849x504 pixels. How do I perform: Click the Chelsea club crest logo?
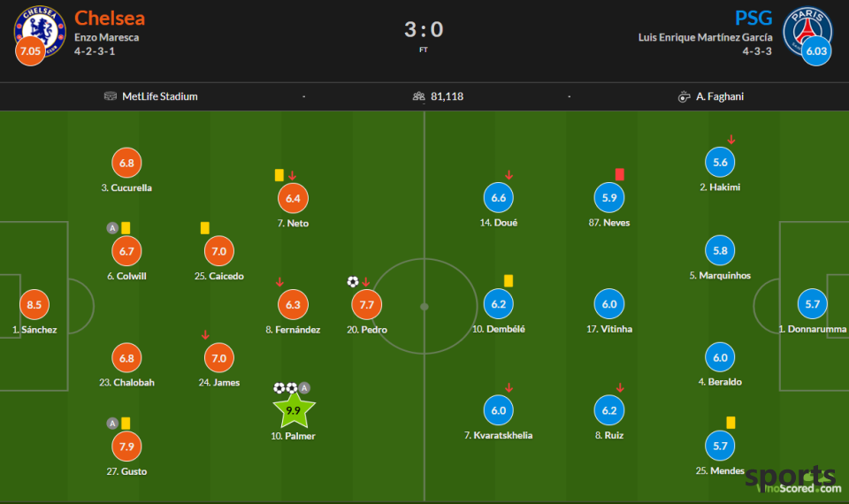40,31
